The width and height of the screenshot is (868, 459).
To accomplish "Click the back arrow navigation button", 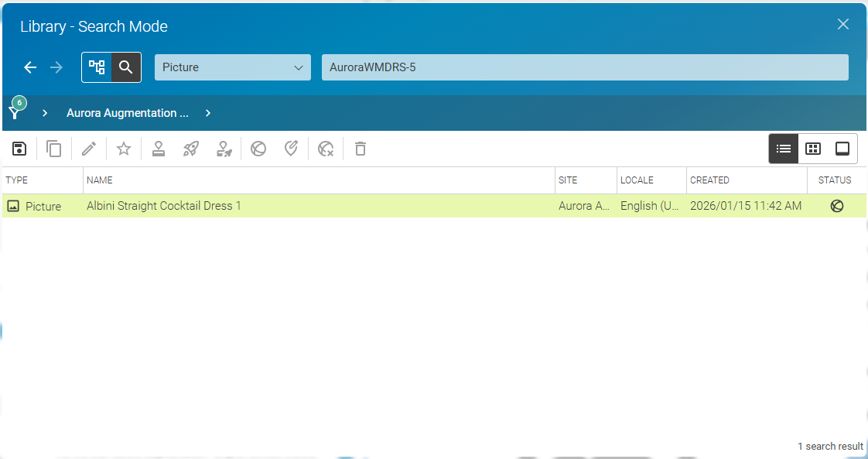I will click(x=30, y=67).
